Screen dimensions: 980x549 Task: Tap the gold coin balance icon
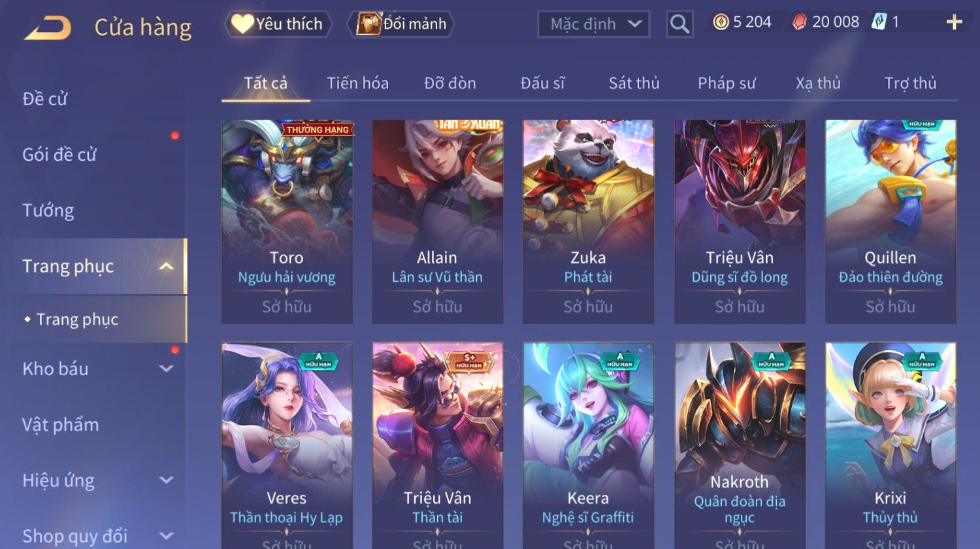coord(721,22)
